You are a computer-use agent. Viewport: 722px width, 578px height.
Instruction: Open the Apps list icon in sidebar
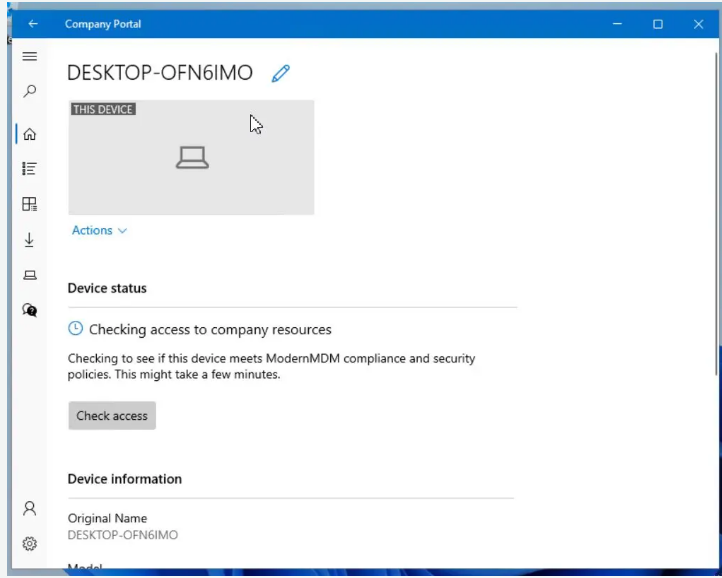[29, 169]
